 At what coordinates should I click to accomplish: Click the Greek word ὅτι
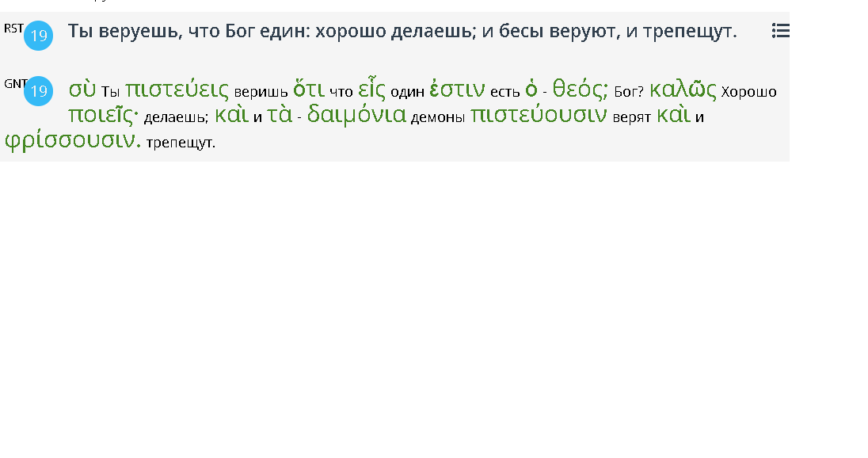[x=309, y=90]
